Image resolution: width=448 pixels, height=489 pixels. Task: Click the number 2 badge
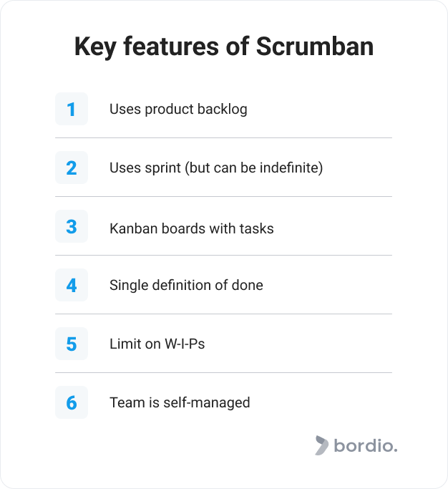72,168
